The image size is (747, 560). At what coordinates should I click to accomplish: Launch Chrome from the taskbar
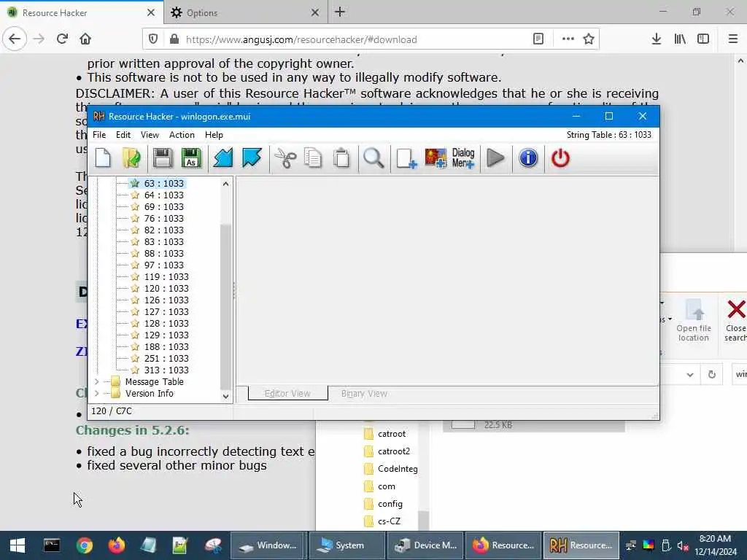(85, 545)
